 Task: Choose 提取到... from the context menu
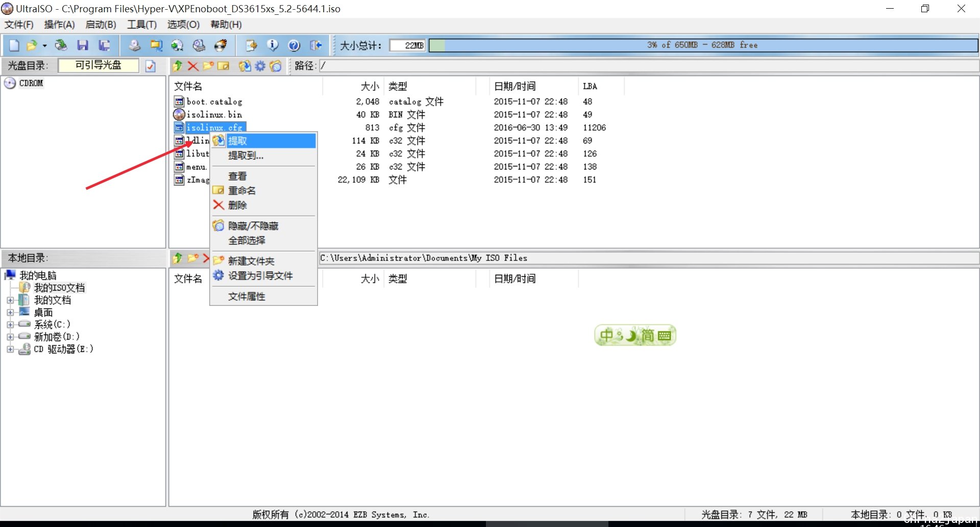pyautogui.click(x=263, y=156)
